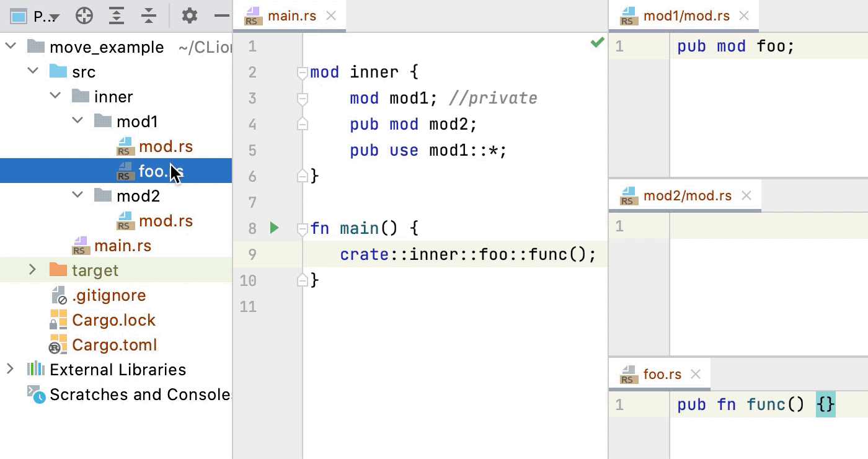This screenshot has height=459, width=868.
Task: Expand all nodes with Expand All icon
Action: [x=116, y=16]
